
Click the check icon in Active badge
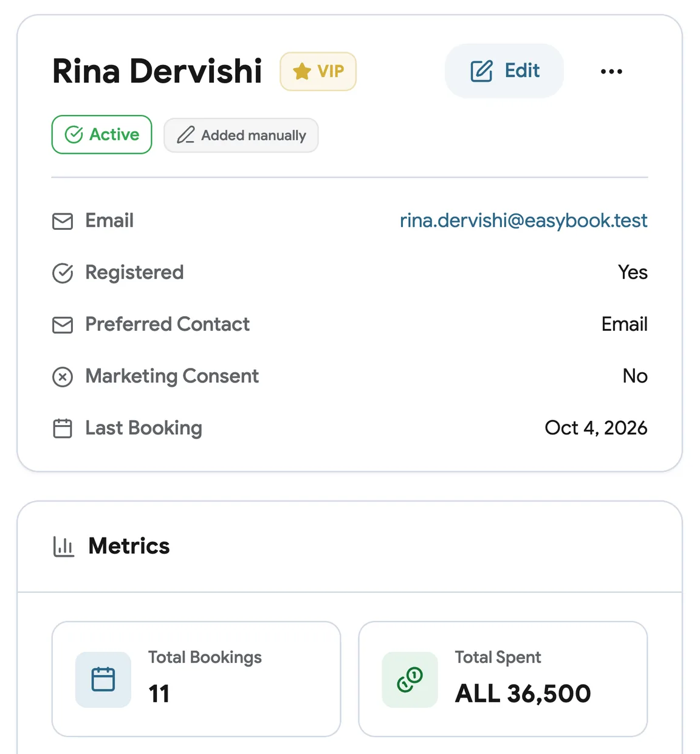(74, 134)
